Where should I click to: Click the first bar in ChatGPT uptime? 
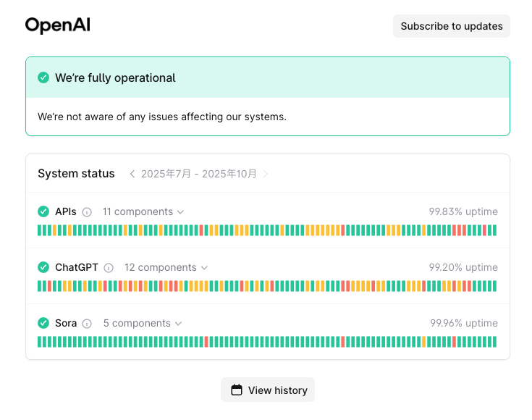coord(40,286)
